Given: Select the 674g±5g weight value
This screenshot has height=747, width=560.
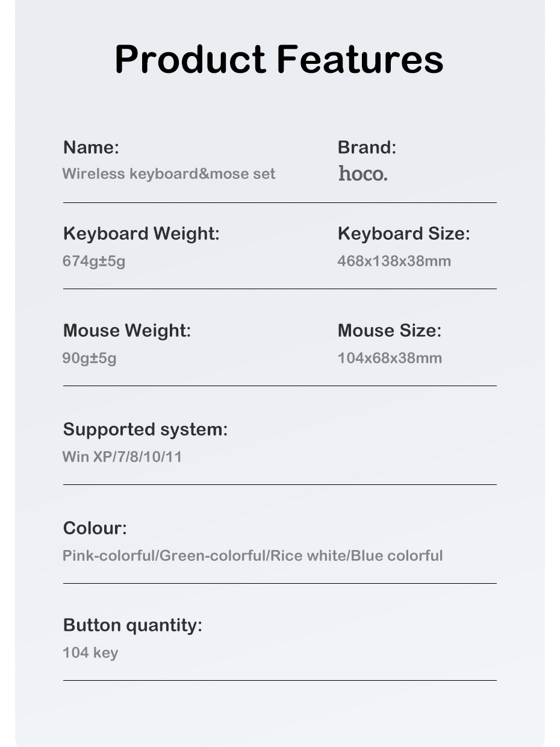Looking at the screenshot, I should 94,261.
